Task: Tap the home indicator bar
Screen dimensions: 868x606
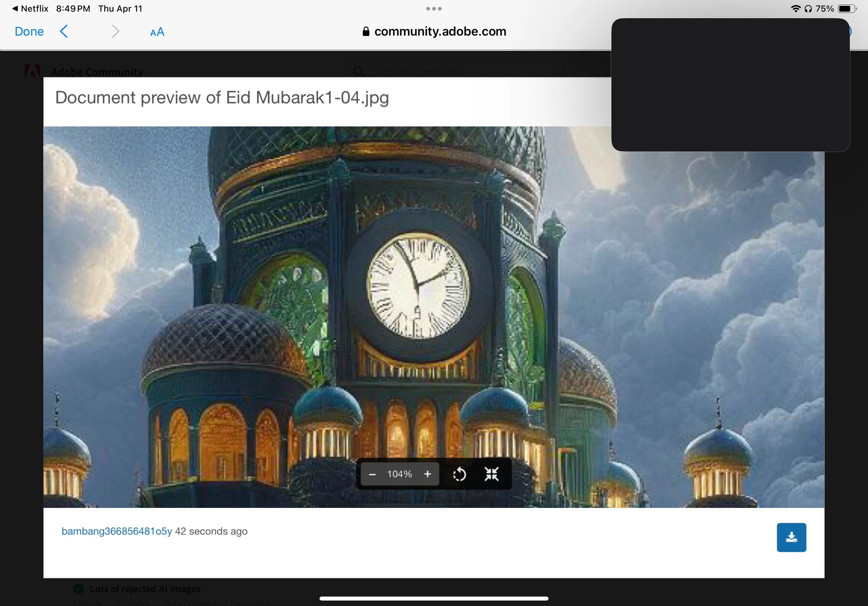Action: 434,598
